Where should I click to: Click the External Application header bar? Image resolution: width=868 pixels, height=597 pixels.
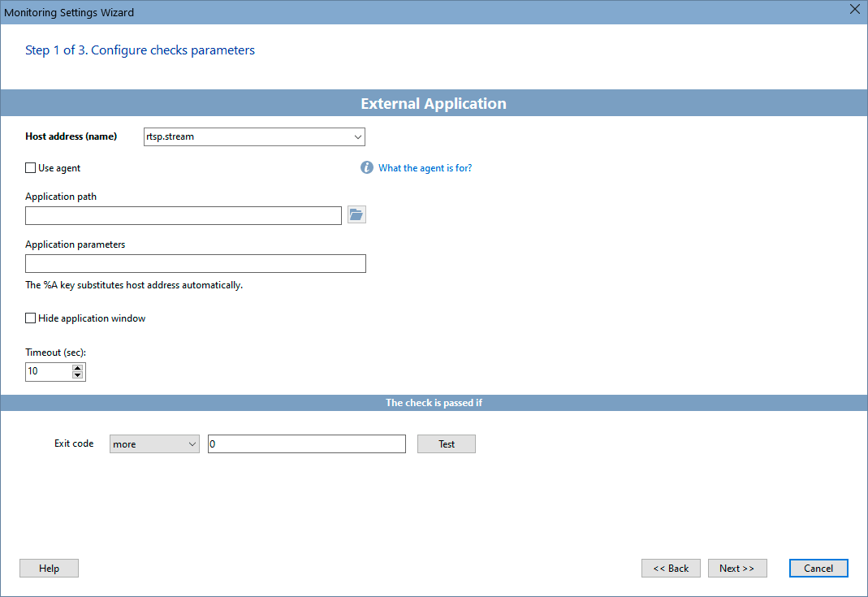(434, 103)
